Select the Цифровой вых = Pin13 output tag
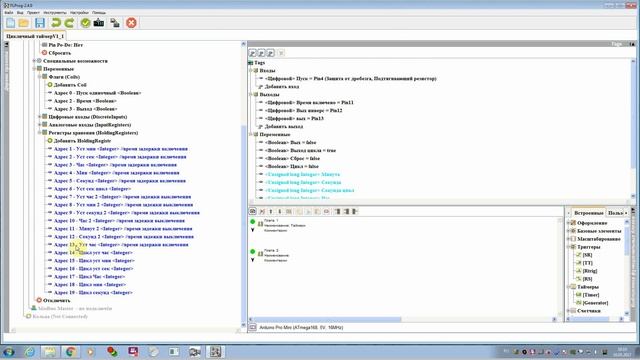640x360 pixels. click(294, 118)
